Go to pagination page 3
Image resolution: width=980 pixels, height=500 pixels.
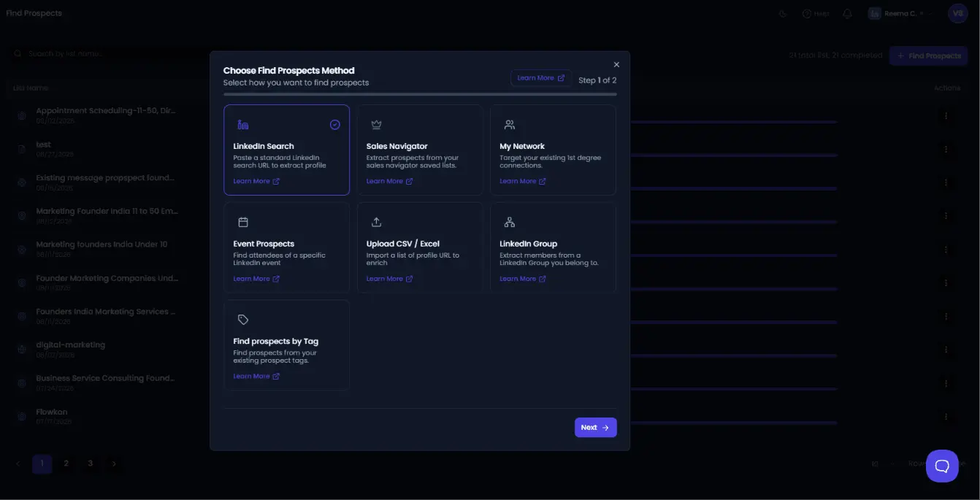point(90,464)
